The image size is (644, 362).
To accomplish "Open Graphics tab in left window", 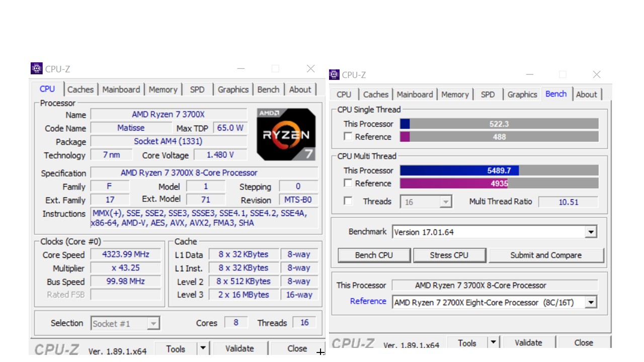I will [x=233, y=89].
